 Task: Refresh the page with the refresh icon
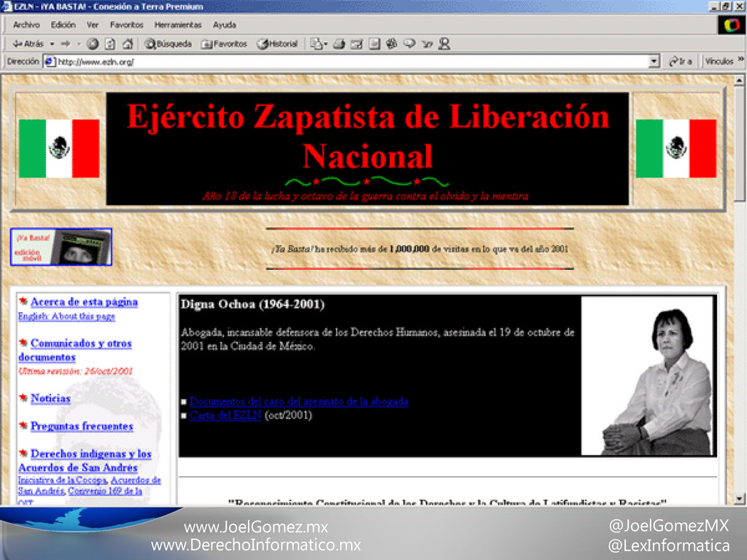(110, 44)
